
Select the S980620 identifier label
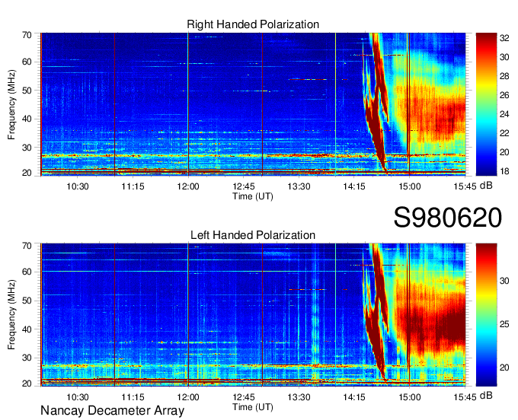(448, 218)
